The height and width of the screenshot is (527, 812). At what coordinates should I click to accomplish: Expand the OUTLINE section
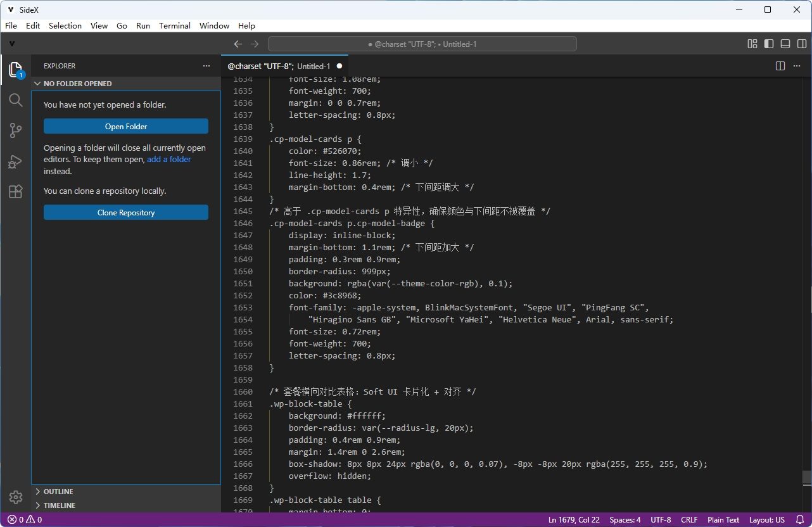tap(126, 492)
